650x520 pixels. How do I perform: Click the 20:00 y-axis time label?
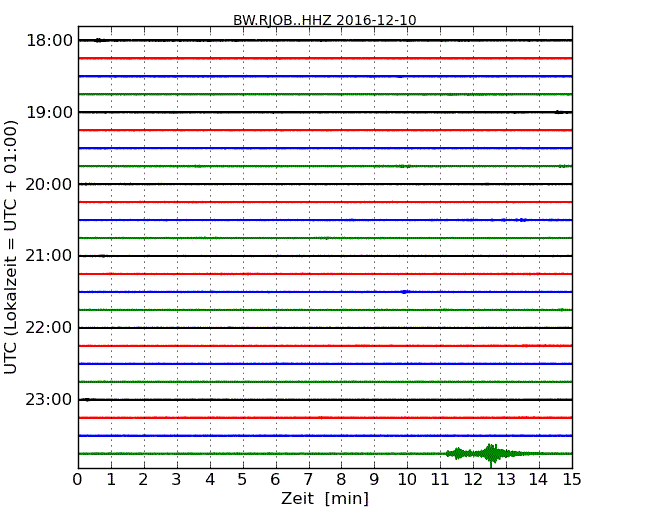click(x=49, y=184)
